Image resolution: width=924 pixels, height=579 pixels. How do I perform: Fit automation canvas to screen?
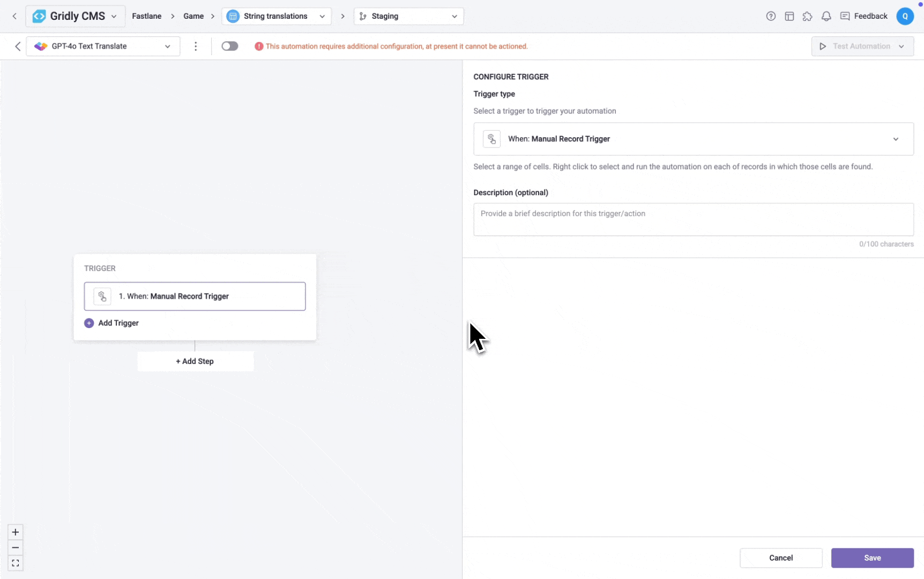(15, 563)
